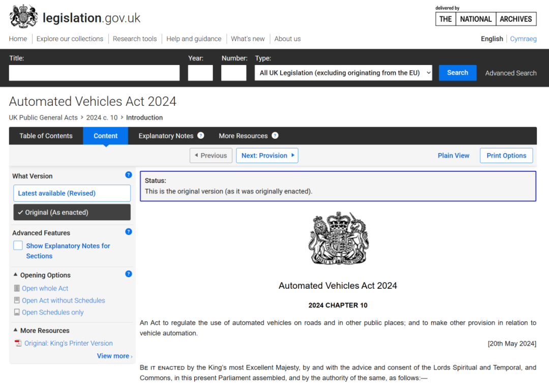The image size is (549, 392).
Task: Open help icon for Opening Options
Action: [129, 274]
